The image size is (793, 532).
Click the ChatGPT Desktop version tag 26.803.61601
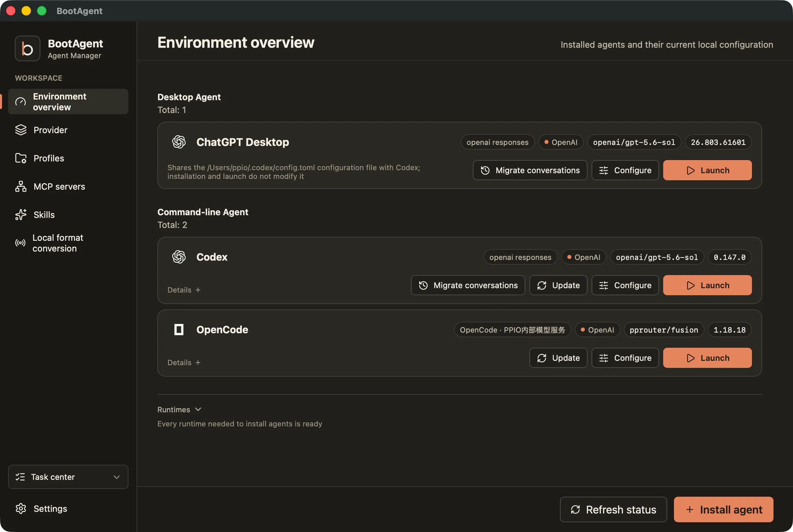tap(718, 142)
